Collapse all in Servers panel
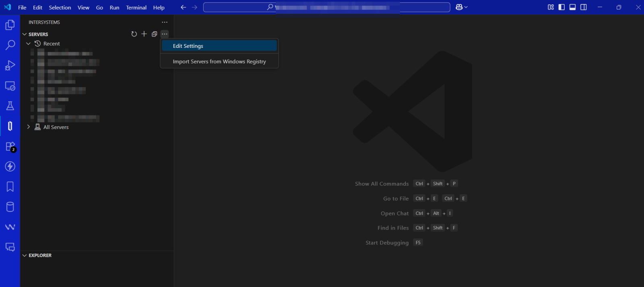The width and height of the screenshot is (644, 287). click(x=154, y=34)
